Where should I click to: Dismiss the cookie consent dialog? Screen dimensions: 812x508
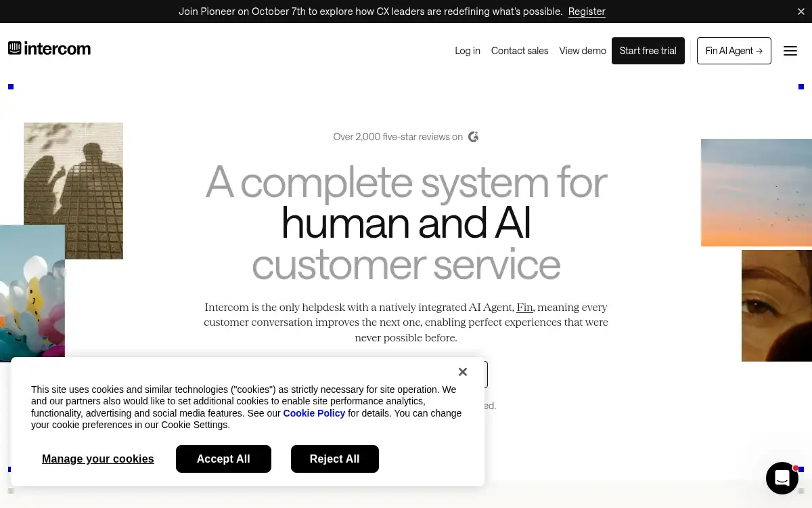(x=463, y=372)
